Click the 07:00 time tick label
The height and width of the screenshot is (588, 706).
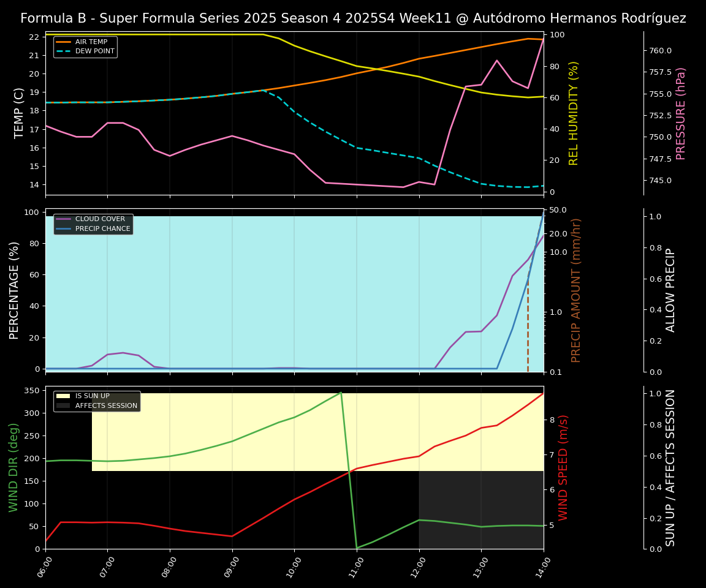(107, 566)
